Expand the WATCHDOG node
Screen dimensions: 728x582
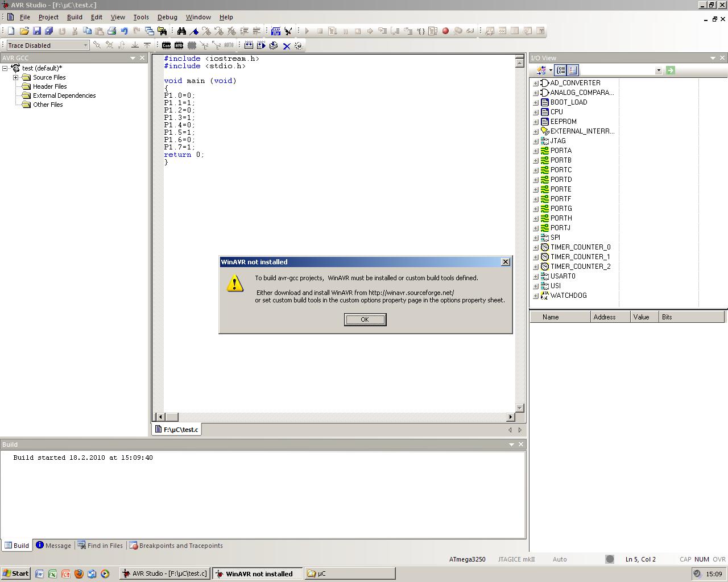[536, 296]
